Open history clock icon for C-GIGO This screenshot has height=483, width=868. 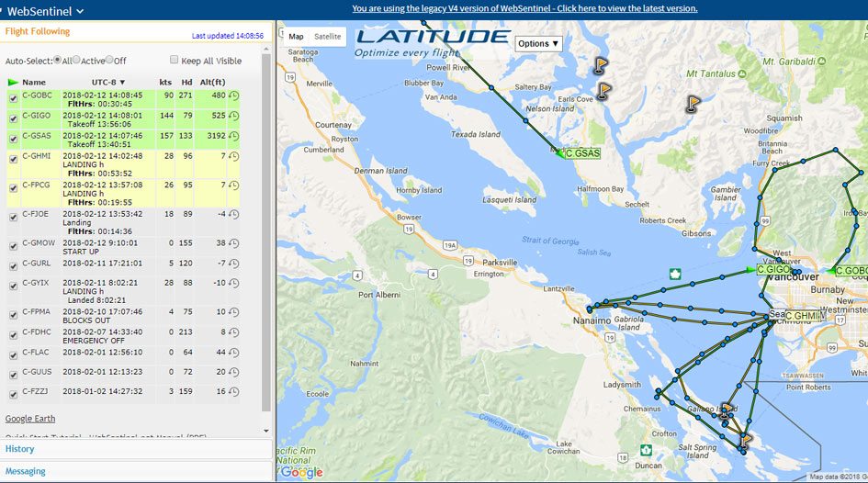[x=233, y=117]
